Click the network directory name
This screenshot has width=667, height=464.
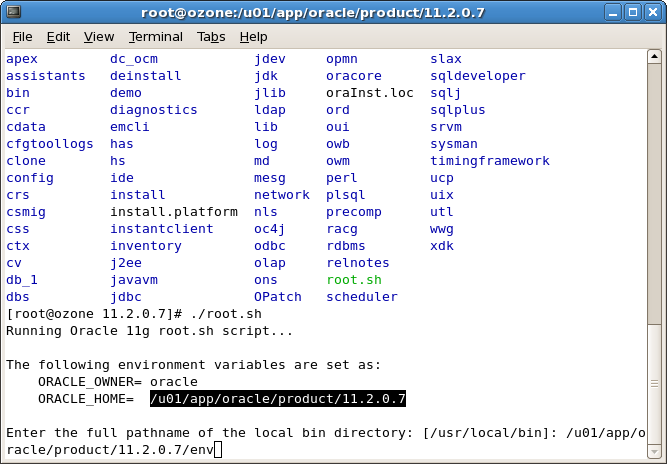tap(282, 195)
